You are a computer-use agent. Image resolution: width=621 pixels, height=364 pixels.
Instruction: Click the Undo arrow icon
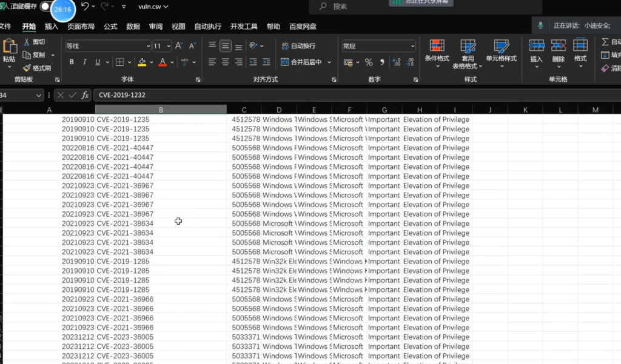click(x=85, y=6)
